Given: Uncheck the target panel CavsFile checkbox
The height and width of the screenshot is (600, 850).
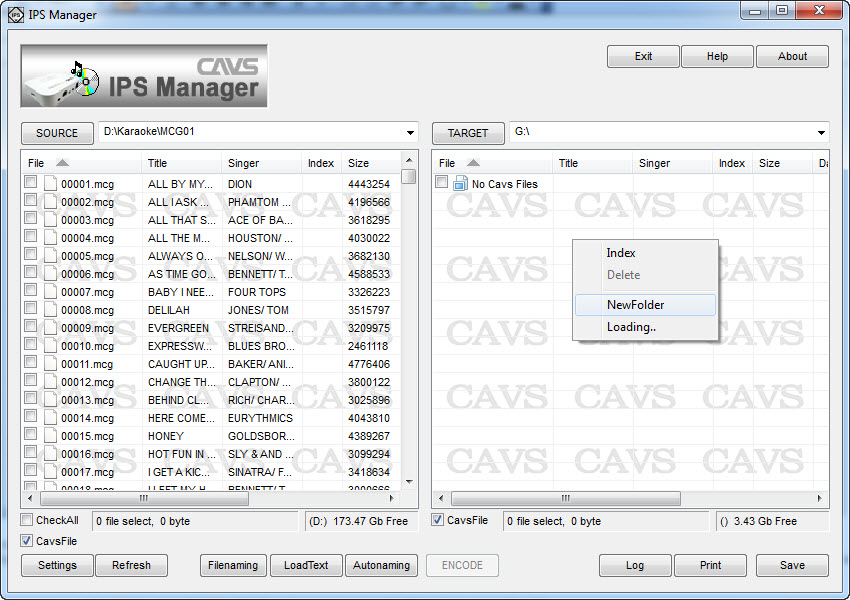Looking at the screenshot, I should point(438,520).
